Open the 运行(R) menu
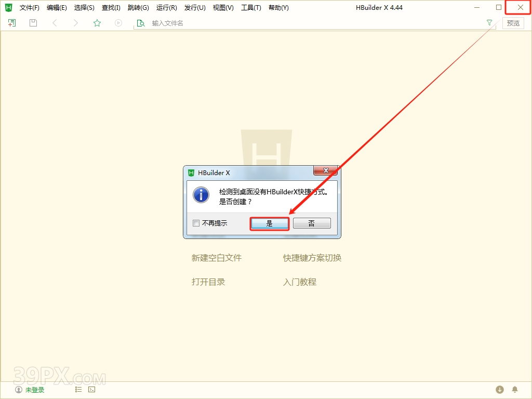This screenshot has height=399, width=532. [167, 7]
